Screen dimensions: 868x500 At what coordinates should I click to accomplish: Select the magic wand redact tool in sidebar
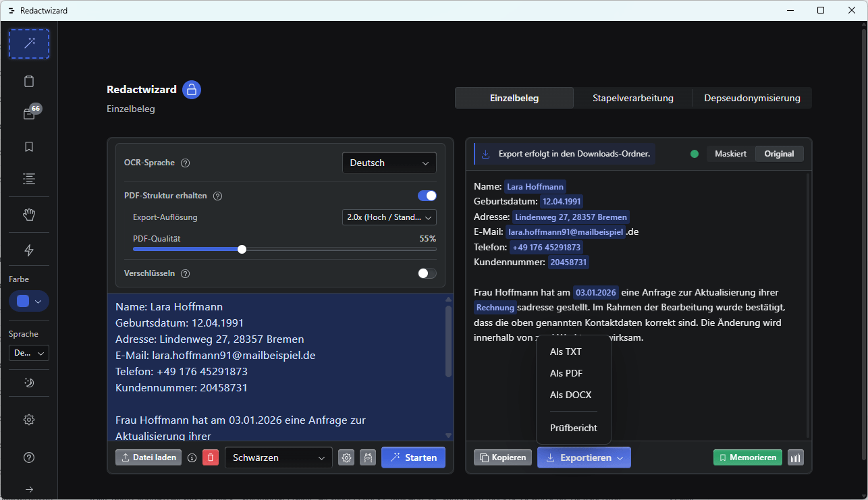(29, 44)
